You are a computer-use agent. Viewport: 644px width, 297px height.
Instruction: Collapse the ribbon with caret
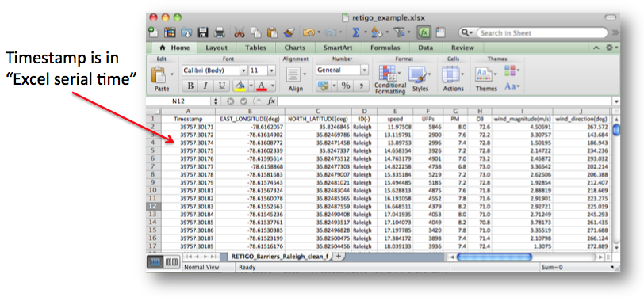pos(596,48)
